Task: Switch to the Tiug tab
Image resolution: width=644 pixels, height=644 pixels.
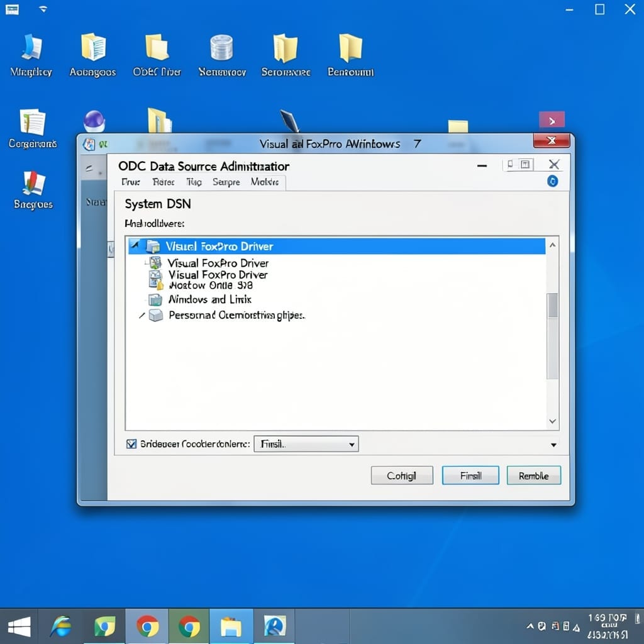Action: (194, 182)
